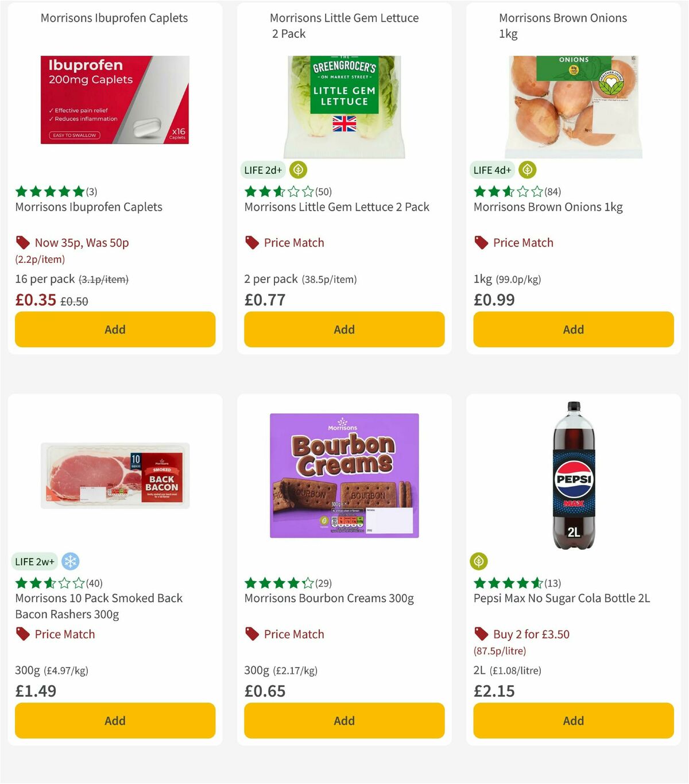Click the Brown Onions product photo
Image resolution: width=689 pixels, height=784 pixels.
573,103
